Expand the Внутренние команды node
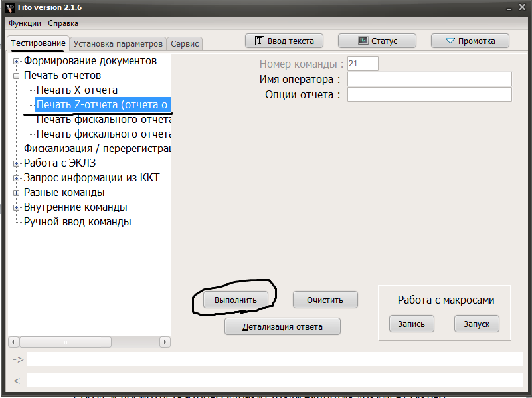 [16, 207]
